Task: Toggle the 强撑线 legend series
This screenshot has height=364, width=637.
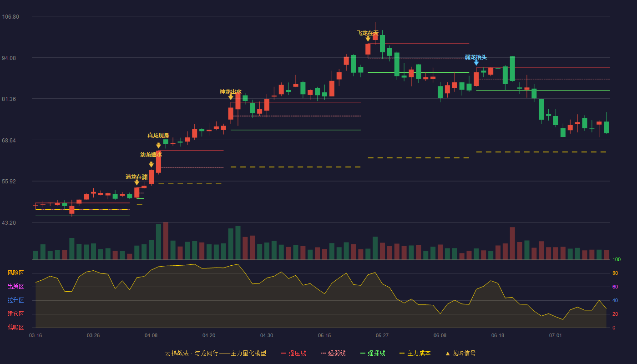Action: tap(373, 353)
